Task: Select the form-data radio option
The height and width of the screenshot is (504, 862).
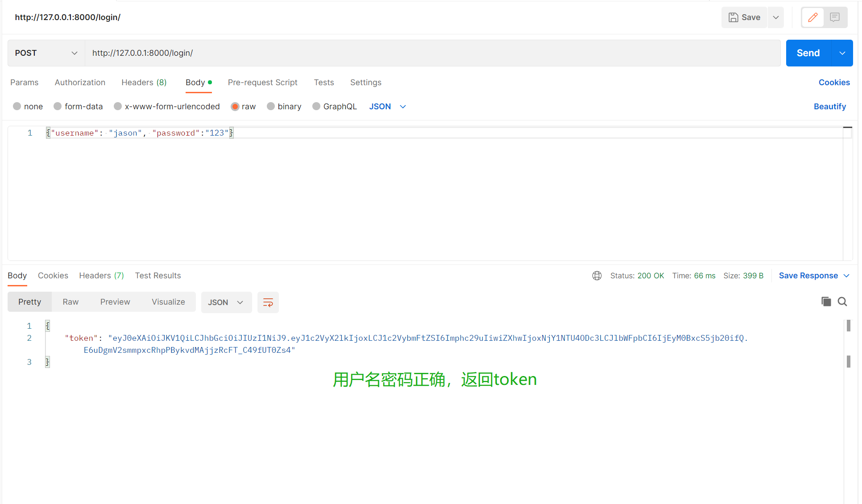Action: point(58,107)
